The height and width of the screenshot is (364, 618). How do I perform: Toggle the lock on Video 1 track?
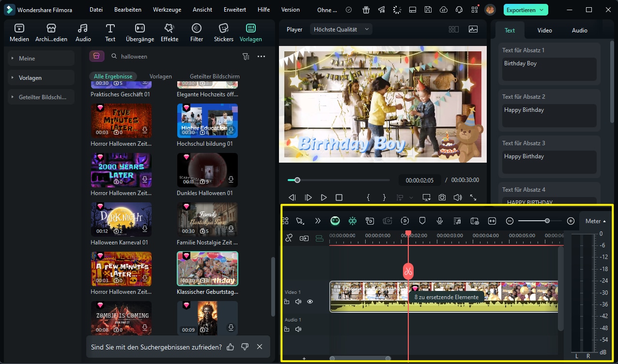pos(287,302)
